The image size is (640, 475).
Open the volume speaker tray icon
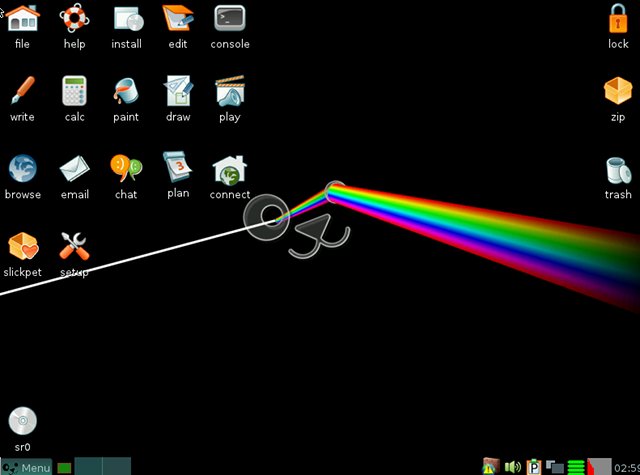pyautogui.click(x=513, y=466)
